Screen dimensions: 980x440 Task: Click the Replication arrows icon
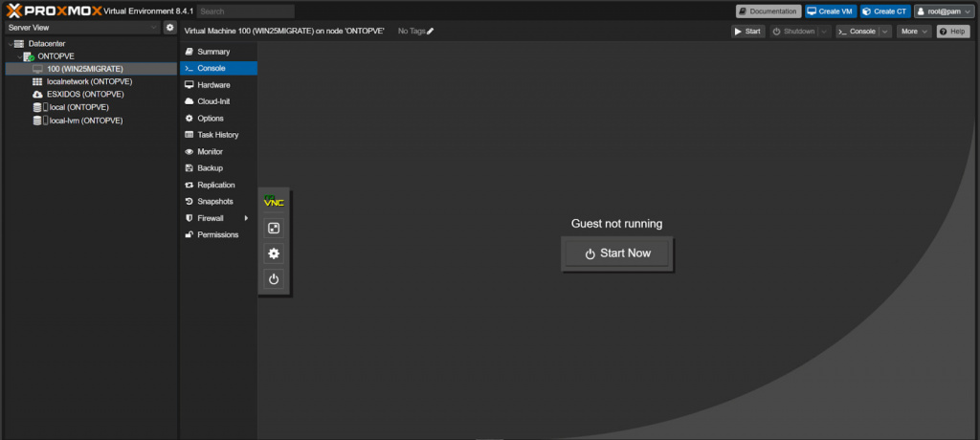click(189, 185)
